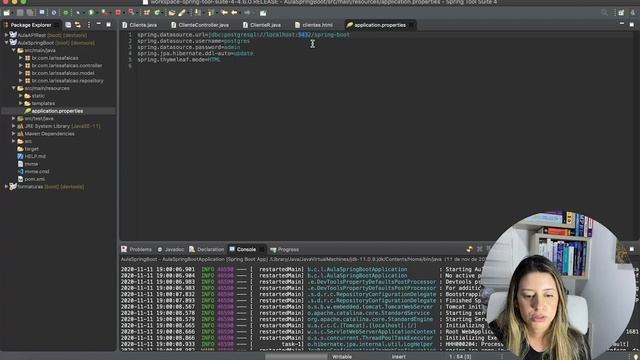Expand the AulaAPIRest project
Viewport: 640px width, 360px height.
pyautogui.click(x=7, y=35)
